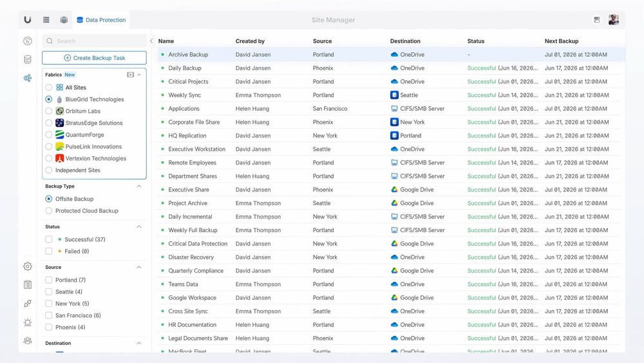Image resolution: width=644 pixels, height=363 pixels.
Task: Click the UniFi logo icon
Action: pyautogui.click(x=28, y=20)
